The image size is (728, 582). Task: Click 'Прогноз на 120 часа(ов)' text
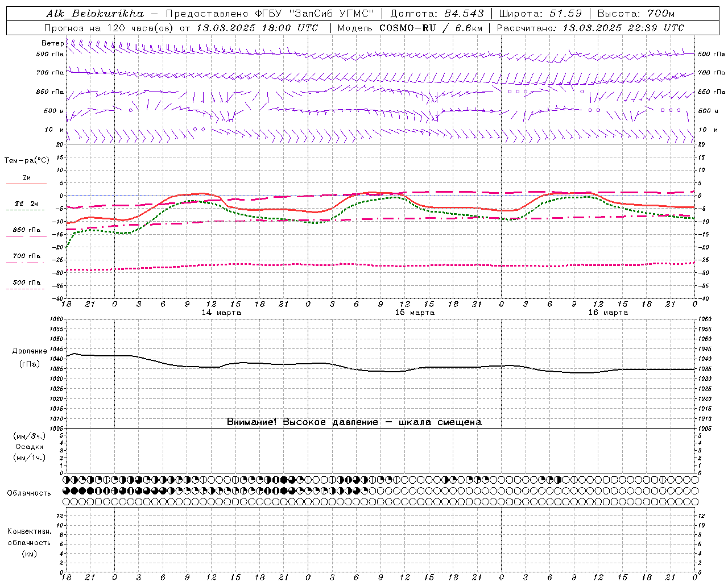(110, 28)
